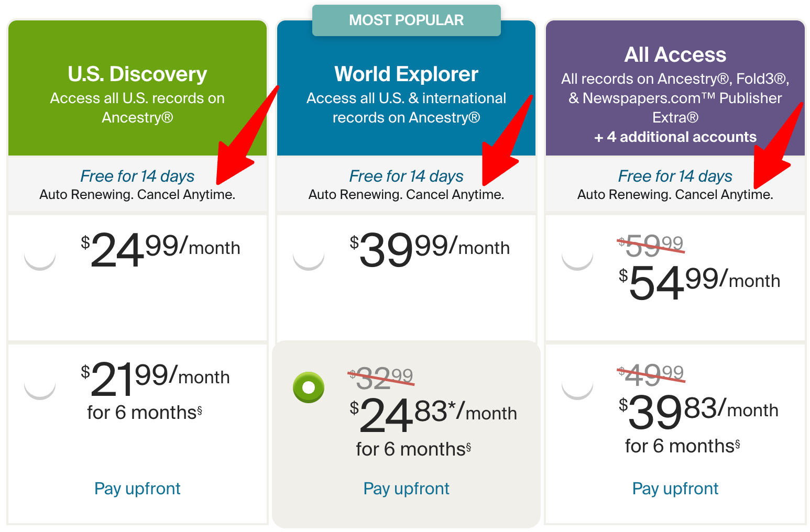Click the $54.99/month All Access price
The width and height of the screenshot is (810, 532).
pyautogui.click(x=699, y=283)
